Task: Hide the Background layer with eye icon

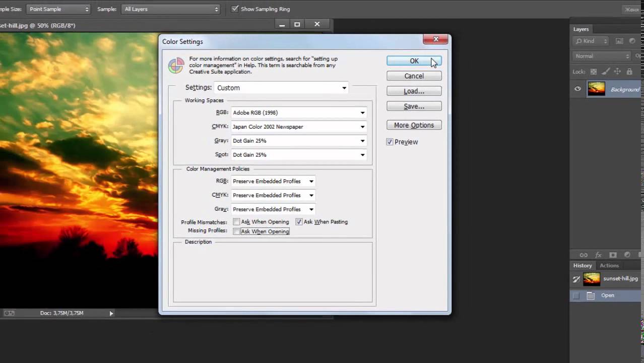Action: tap(577, 89)
